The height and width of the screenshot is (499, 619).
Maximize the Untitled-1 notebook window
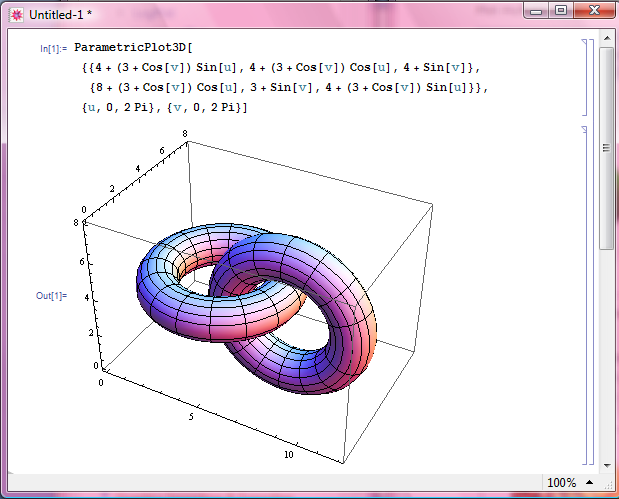561,11
